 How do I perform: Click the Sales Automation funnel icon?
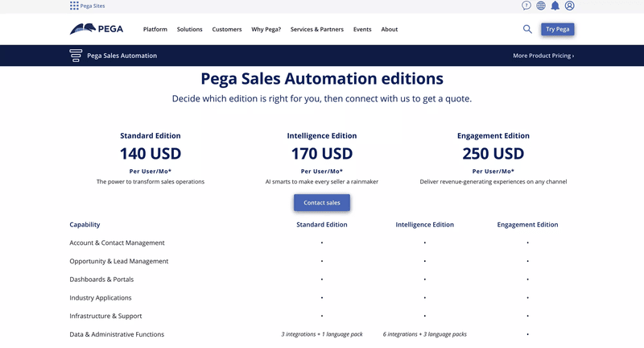click(76, 56)
